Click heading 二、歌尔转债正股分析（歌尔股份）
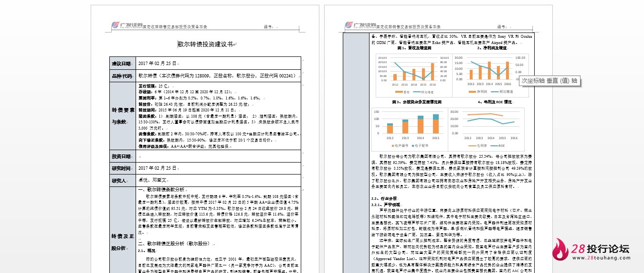 coord(174,243)
